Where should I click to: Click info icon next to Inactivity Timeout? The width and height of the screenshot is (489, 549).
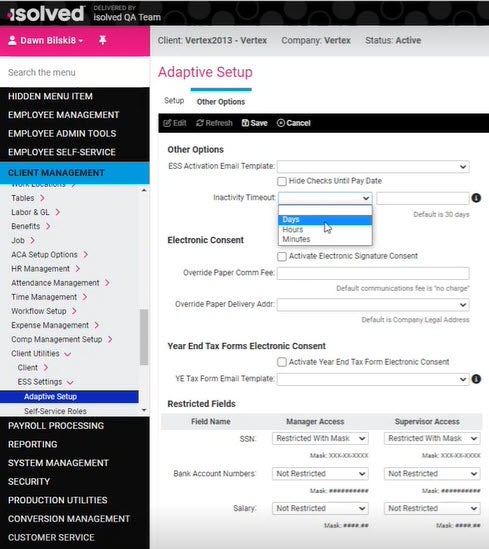[476, 198]
